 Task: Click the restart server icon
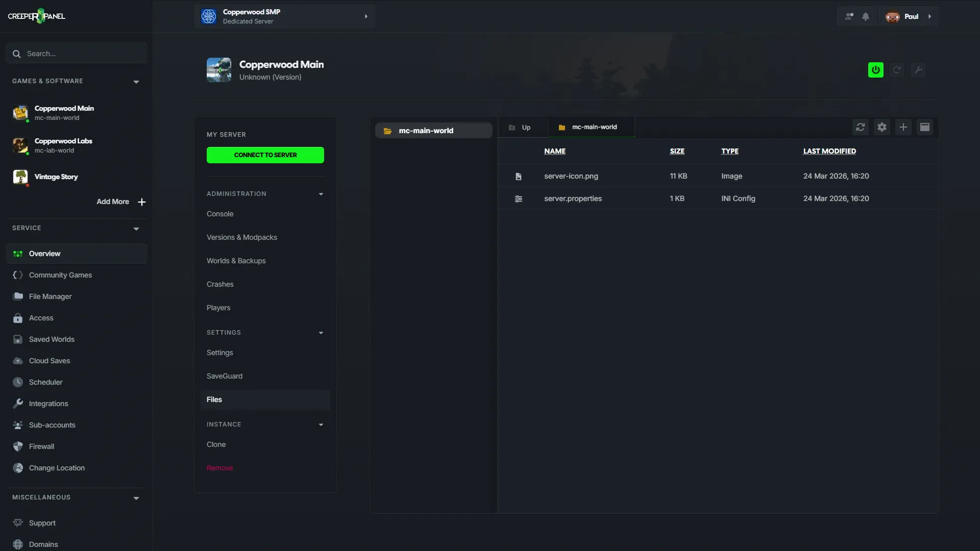coord(897,70)
